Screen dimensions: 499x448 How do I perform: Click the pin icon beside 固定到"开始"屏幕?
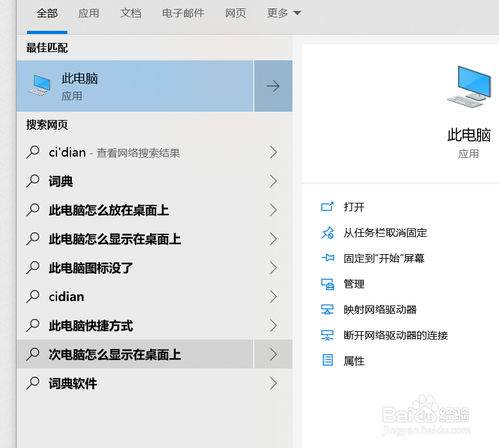point(328,258)
